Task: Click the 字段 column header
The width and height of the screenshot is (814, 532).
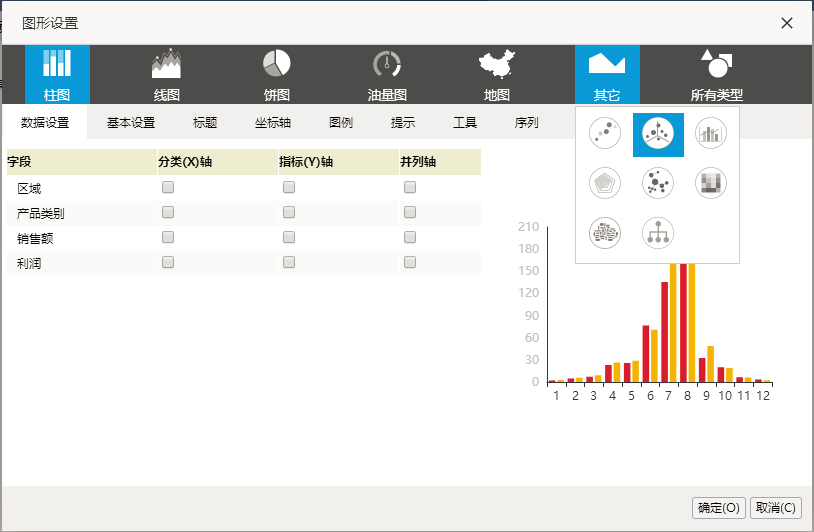Action: 82,162
